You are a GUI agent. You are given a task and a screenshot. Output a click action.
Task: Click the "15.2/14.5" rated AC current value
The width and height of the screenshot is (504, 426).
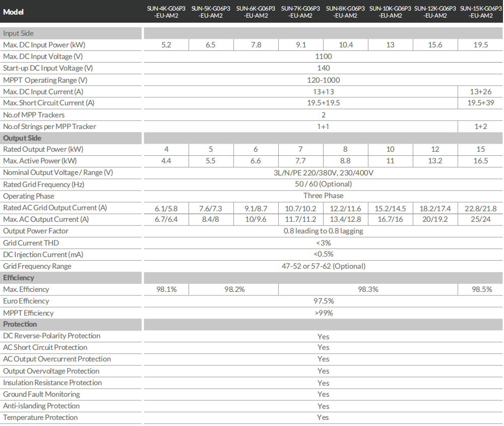pos(390,208)
